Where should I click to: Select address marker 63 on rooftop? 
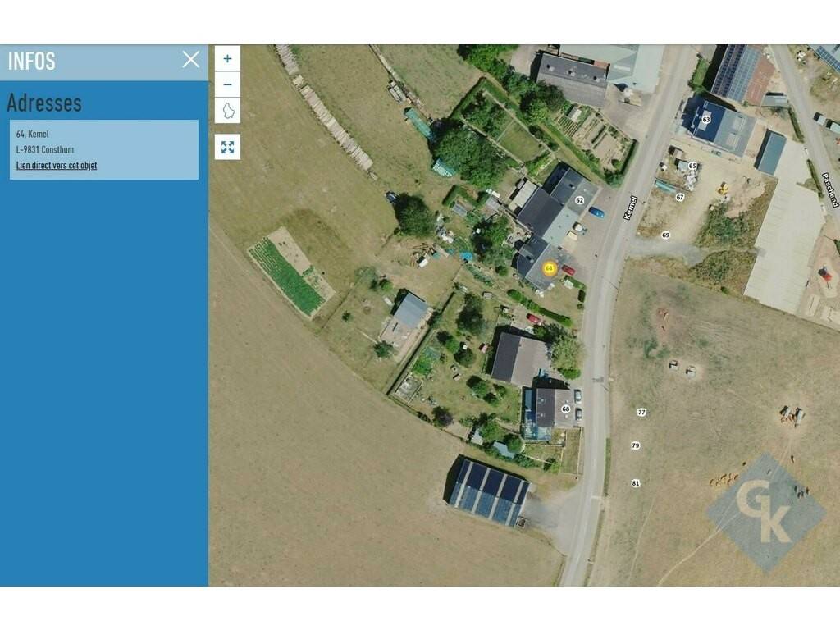(706, 120)
